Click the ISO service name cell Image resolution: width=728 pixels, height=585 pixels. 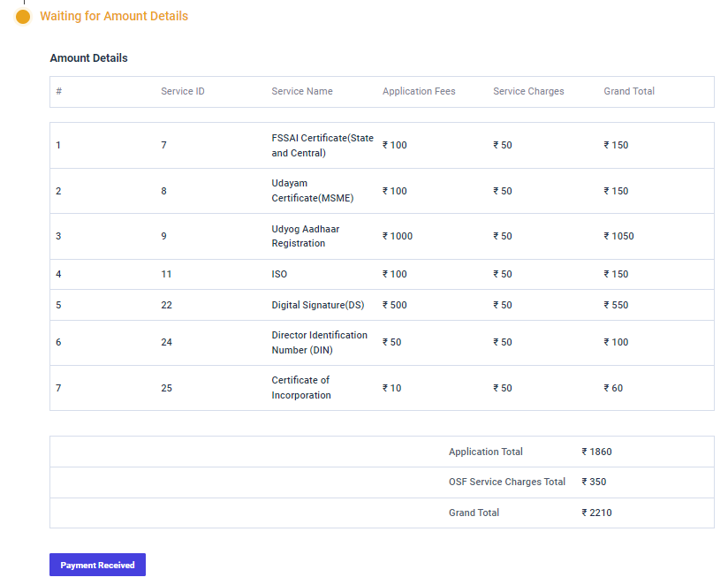coord(279,274)
